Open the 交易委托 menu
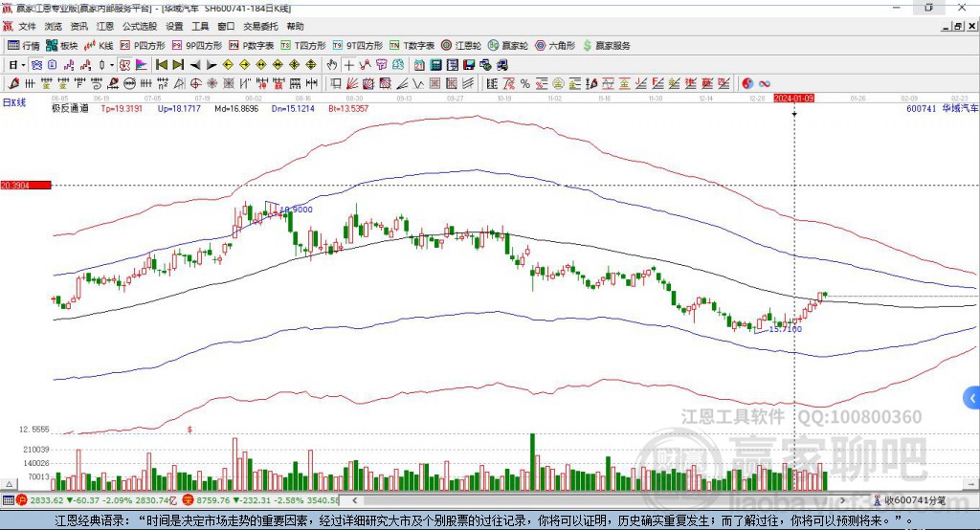The width and height of the screenshot is (980, 530). pyautogui.click(x=260, y=26)
